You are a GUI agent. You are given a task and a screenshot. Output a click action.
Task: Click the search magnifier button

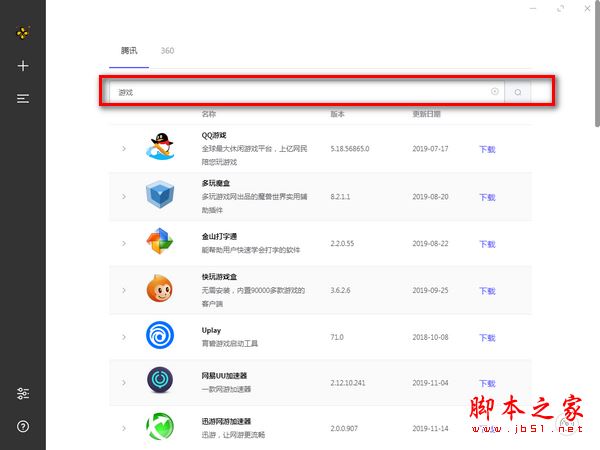pyautogui.click(x=518, y=92)
